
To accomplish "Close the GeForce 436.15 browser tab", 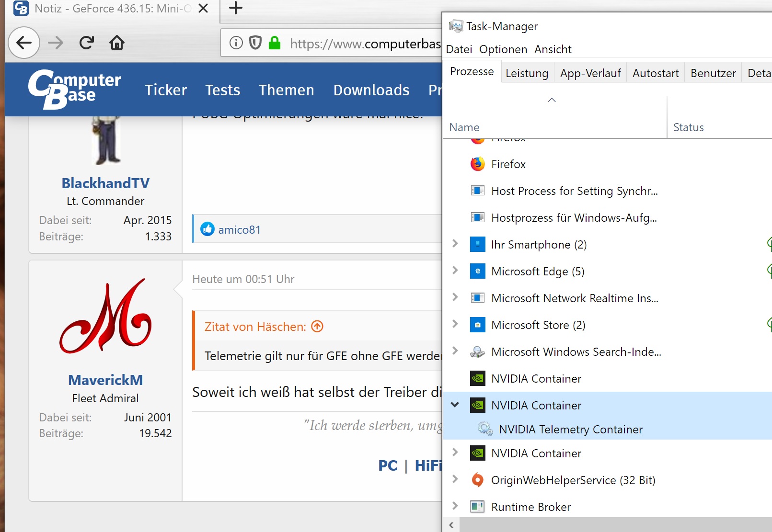I will 203,9.
